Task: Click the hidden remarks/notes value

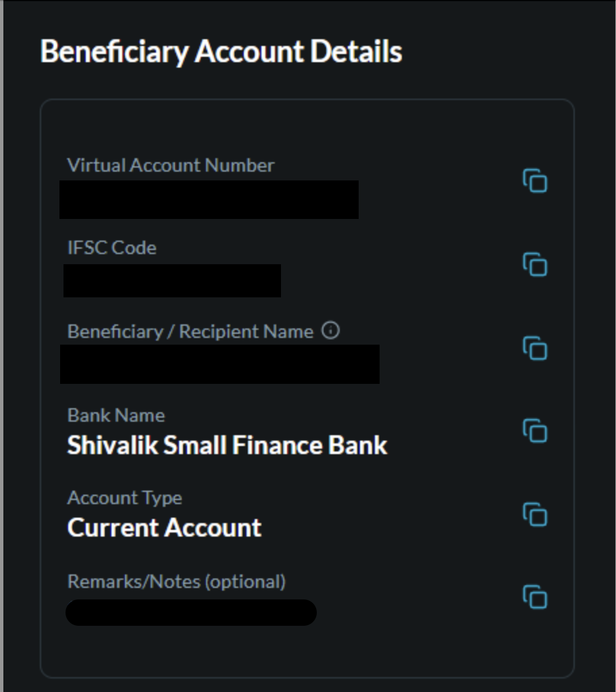Action: [191, 612]
